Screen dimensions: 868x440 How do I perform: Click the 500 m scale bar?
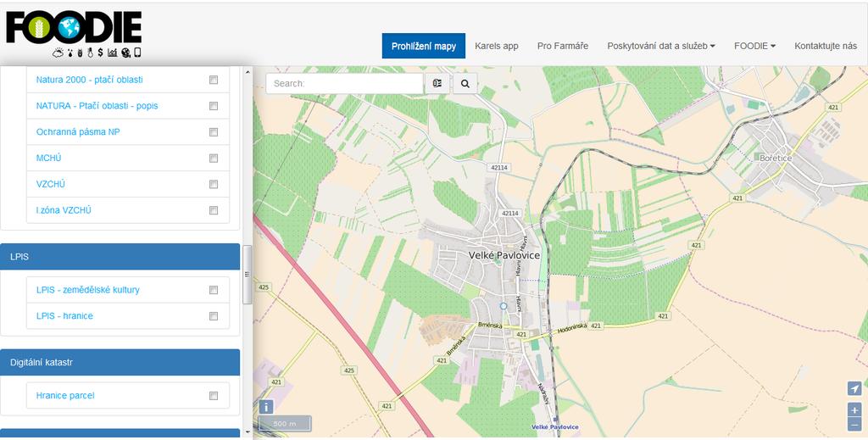click(285, 424)
